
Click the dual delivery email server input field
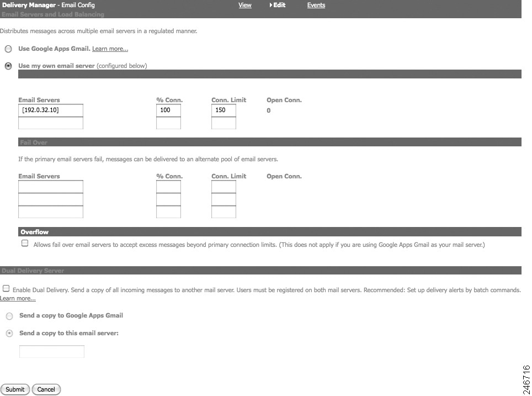point(51,351)
